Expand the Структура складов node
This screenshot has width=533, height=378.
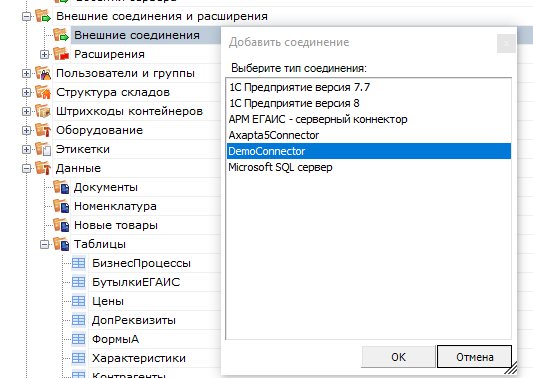[26, 92]
